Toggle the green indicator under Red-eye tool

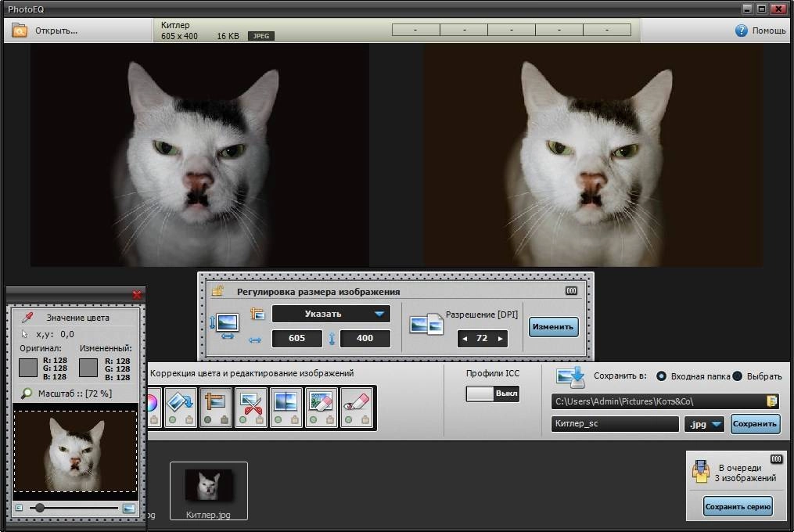348,420
